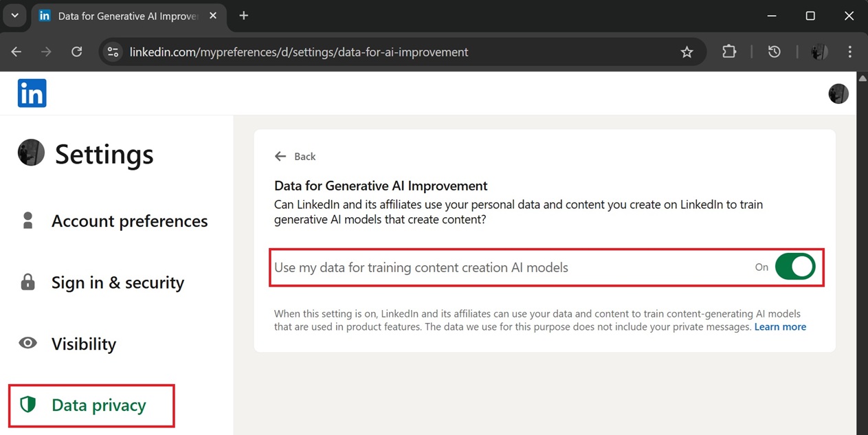Bookmark this page with the star icon
The height and width of the screenshot is (435, 868).
[x=687, y=52]
